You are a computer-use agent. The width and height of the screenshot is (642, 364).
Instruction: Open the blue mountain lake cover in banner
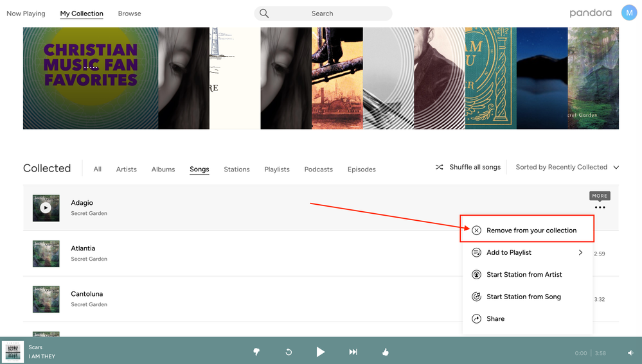[542, 78]
